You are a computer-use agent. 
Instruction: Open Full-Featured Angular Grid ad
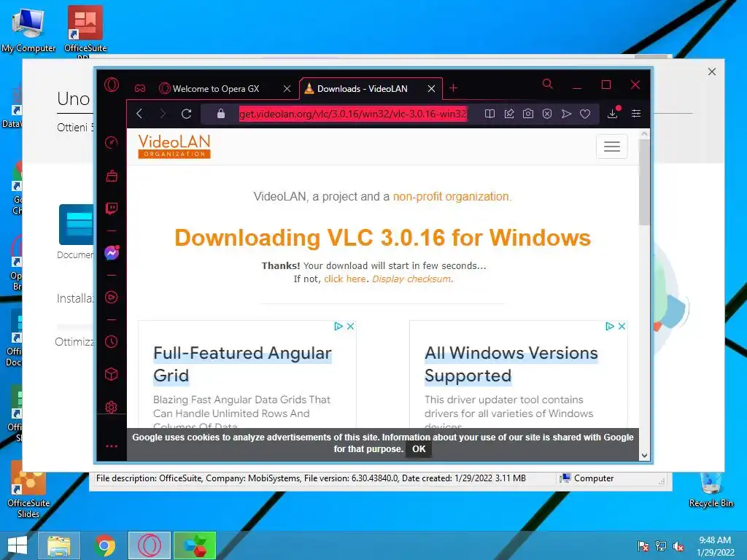pyautogui.click(x=242, y=364)
